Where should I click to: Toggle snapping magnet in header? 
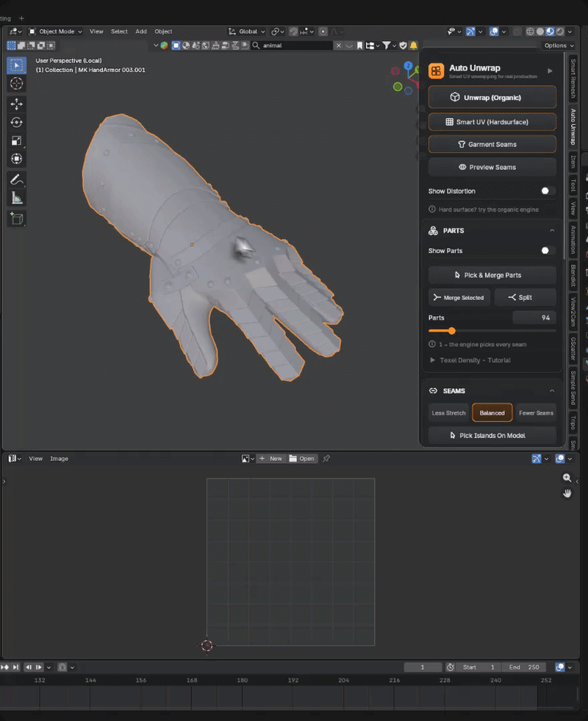click(x=293, y=32)
